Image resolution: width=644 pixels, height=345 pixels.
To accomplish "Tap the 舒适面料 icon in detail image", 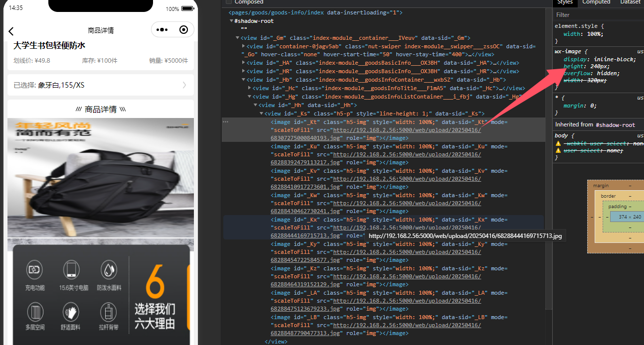I will (x=71, y=312).
